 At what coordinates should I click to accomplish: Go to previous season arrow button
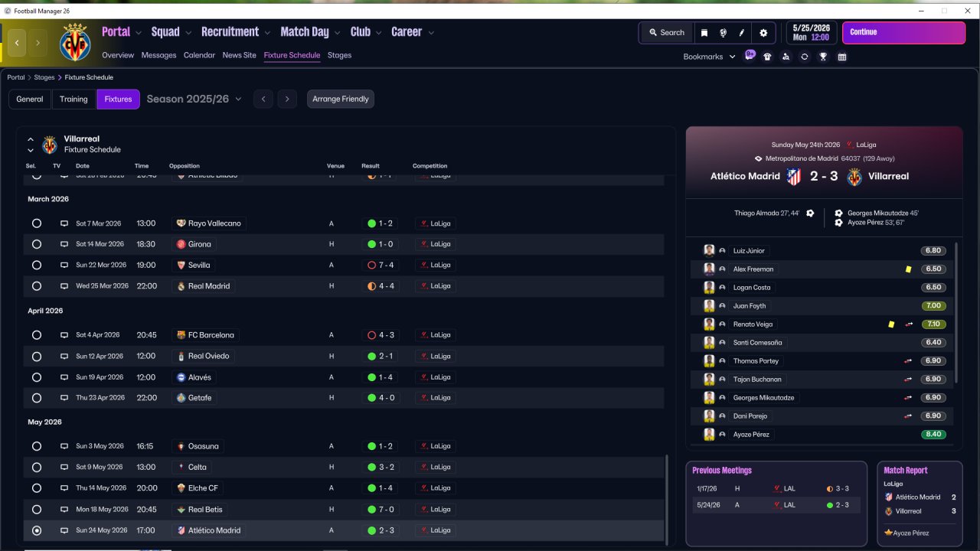point(263,99)
